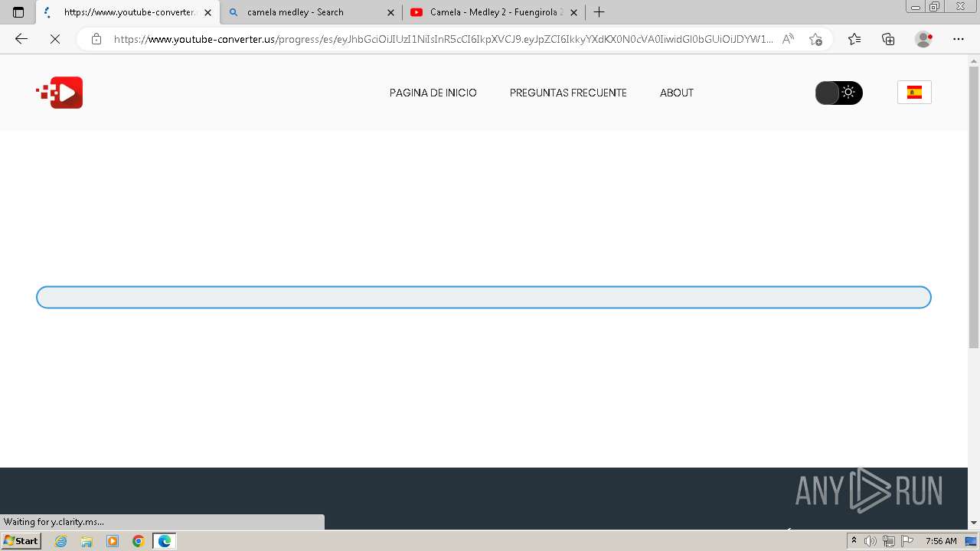Viewport: 980px width, 551px height.
Task: Toggle the dark/light theme switch
Action: pos(838,93)
